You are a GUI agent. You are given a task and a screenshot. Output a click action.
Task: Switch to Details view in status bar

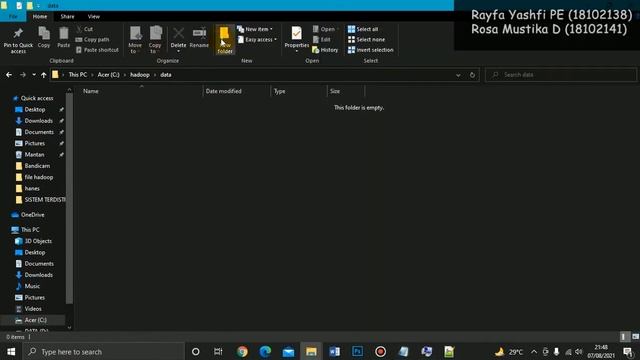tap(623, 337)
